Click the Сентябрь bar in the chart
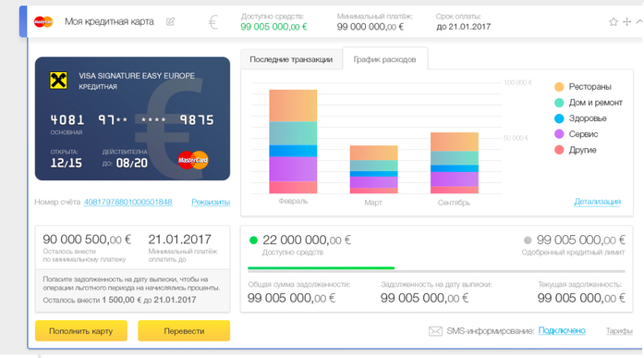This screenshot has width=644, height=358. coord(455,163)
